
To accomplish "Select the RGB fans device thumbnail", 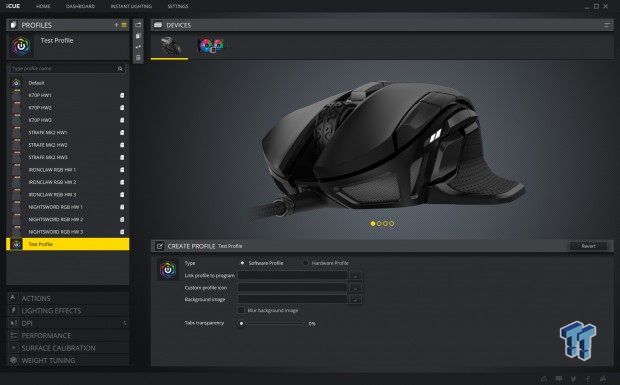I will (211, 46).
